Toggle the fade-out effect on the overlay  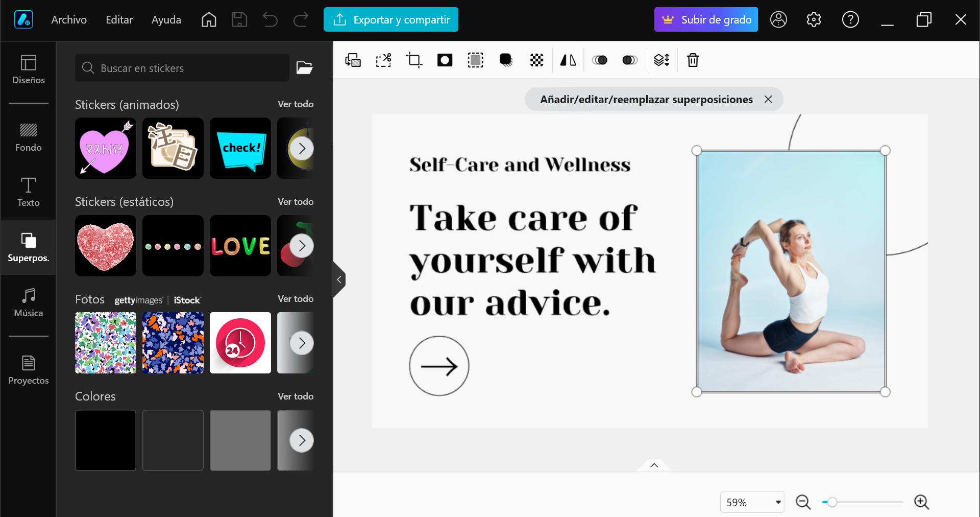coord(630,60)
